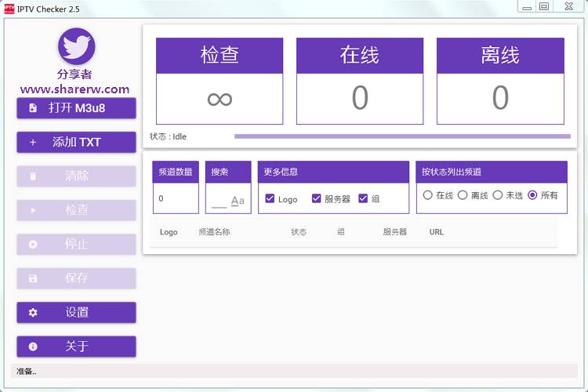Screen dimensions: 588x392
Task: Click the gear icon on 设置
Action: [33, 312]
